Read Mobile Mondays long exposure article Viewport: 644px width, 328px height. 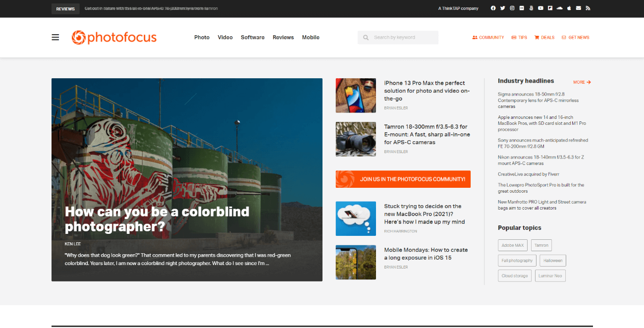426,254
